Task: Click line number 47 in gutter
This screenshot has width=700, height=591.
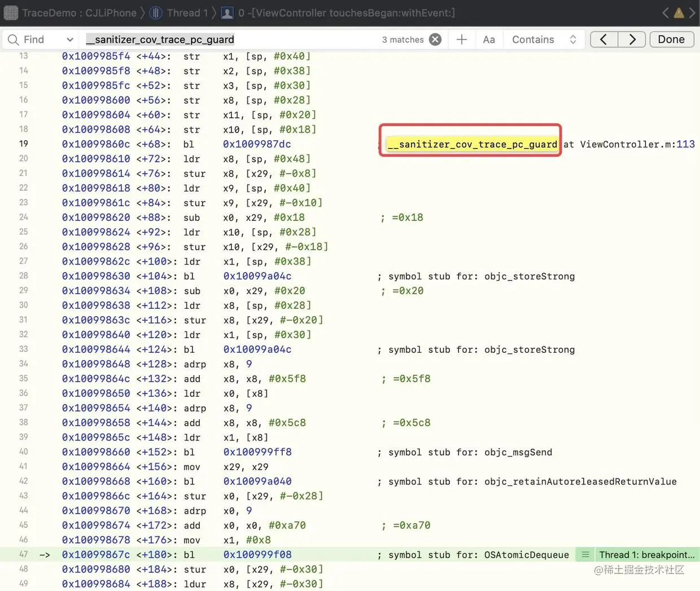Action: pyautogui.click(x=23, y=554)
